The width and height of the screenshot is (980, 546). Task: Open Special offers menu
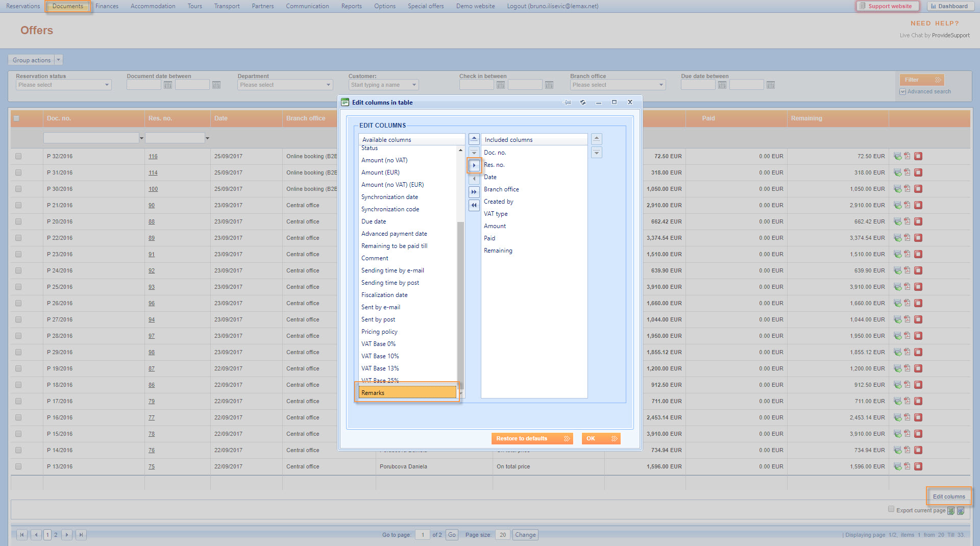point(426,6)
